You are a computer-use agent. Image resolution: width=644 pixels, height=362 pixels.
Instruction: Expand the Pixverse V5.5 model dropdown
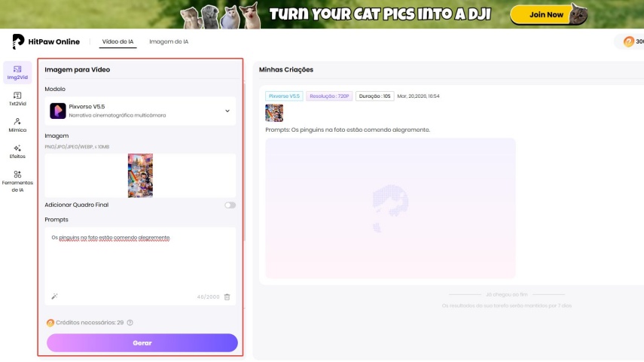pos(227,111)
